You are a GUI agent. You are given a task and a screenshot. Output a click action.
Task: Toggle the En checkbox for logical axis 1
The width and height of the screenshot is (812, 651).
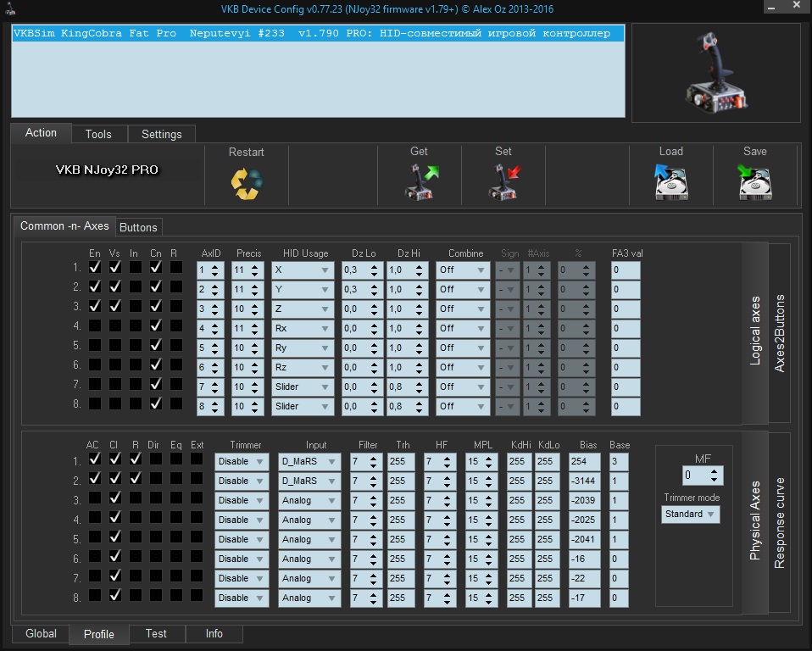pyautogui.click(x=95, y=267)
